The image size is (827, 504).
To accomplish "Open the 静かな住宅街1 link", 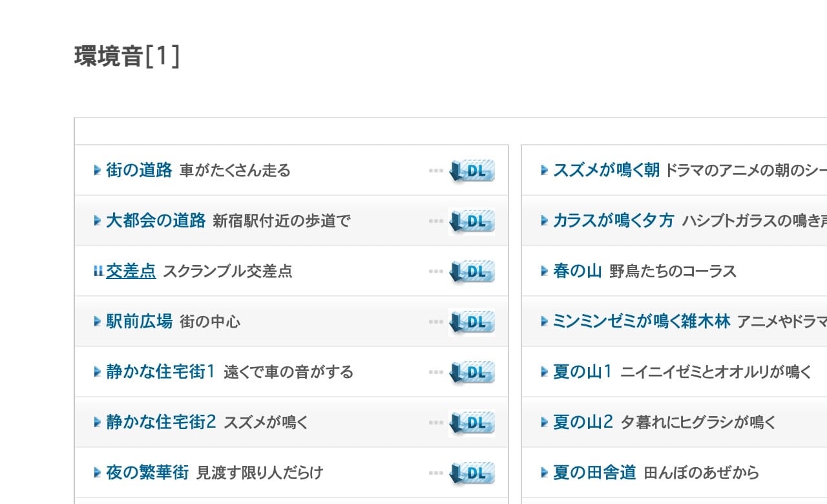I will point(160,372).
